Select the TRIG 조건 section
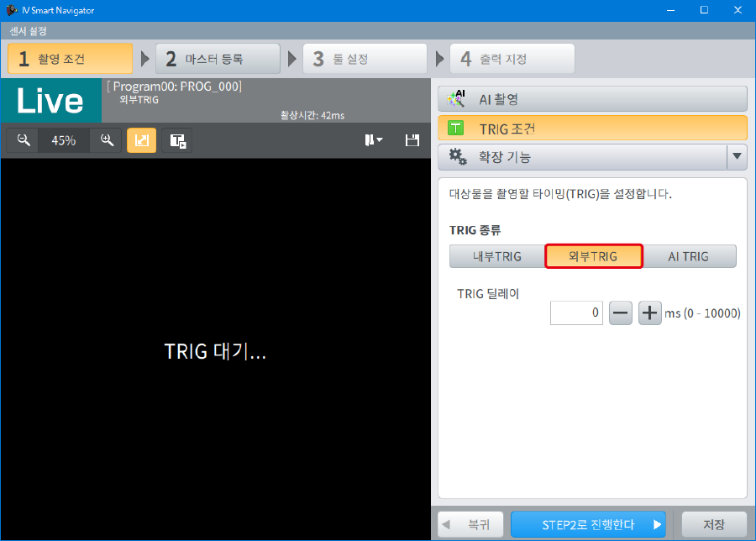The image size is (756, 541). [x=592, y=128]
